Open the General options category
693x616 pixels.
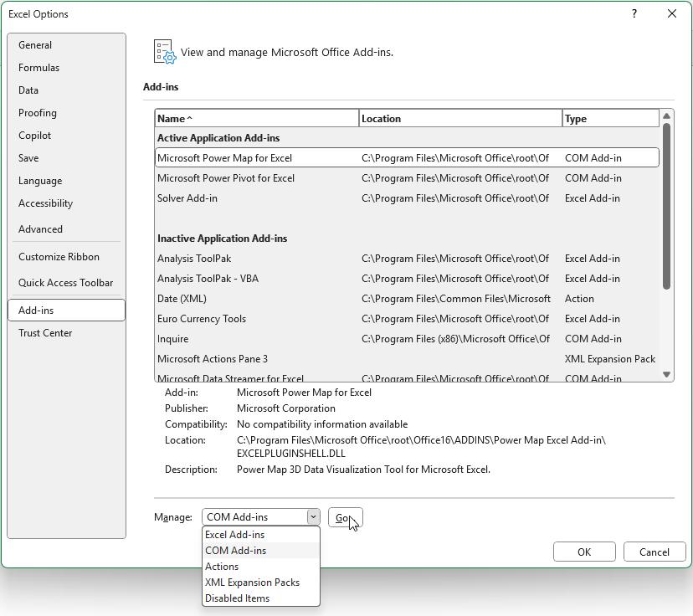(x=66, y=45)
